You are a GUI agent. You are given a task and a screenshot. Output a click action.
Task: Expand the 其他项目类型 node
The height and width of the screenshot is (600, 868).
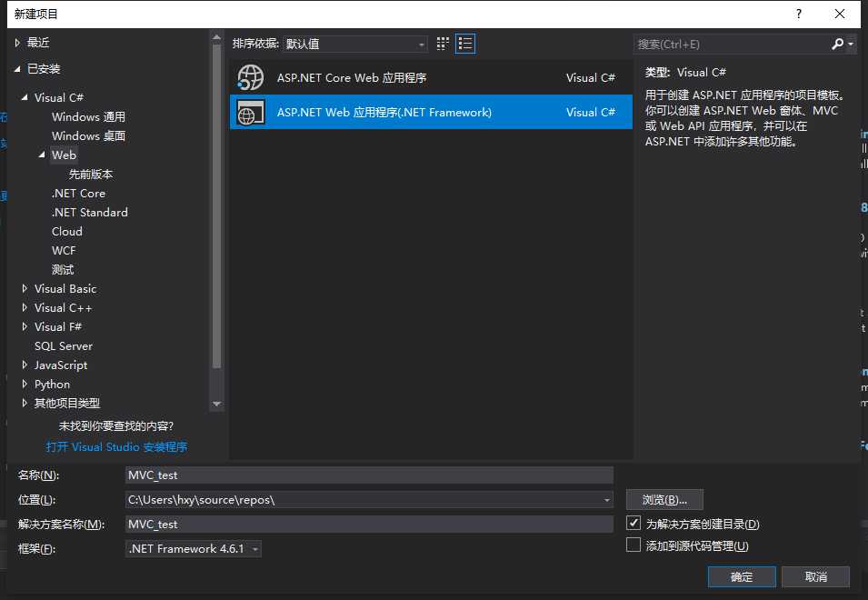click(x=25, y=403)
